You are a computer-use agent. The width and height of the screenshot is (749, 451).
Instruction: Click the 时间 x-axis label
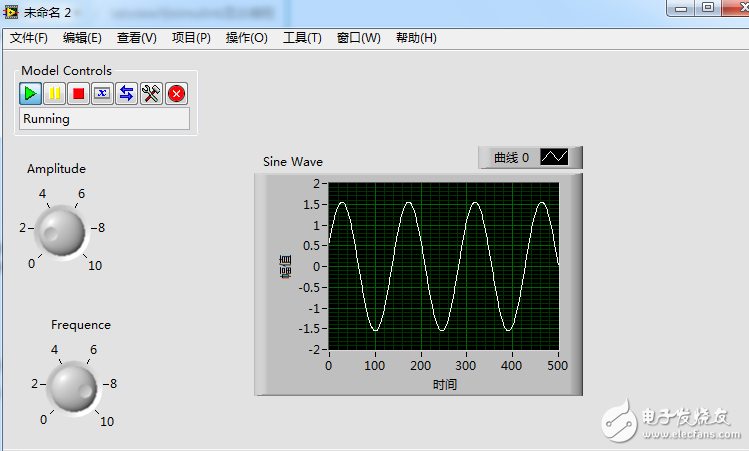pos(445,385)
